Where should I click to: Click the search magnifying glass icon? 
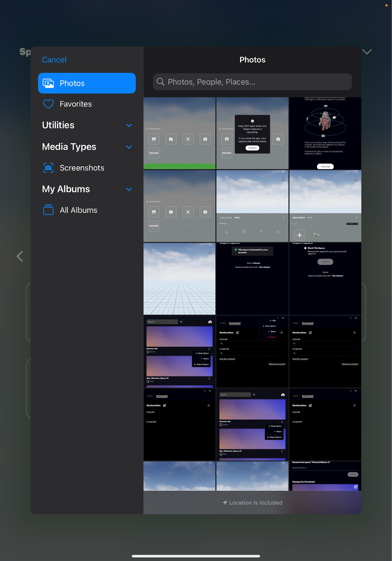[x=161, y=82]
